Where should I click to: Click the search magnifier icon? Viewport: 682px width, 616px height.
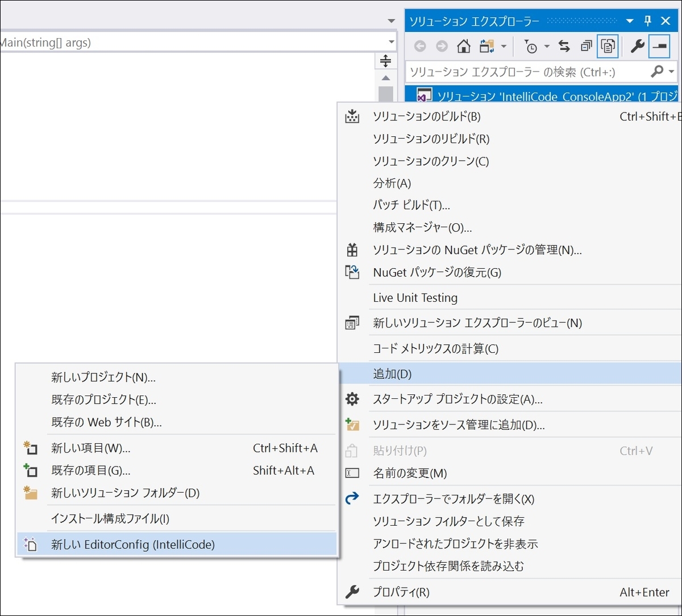coord(657,72)
